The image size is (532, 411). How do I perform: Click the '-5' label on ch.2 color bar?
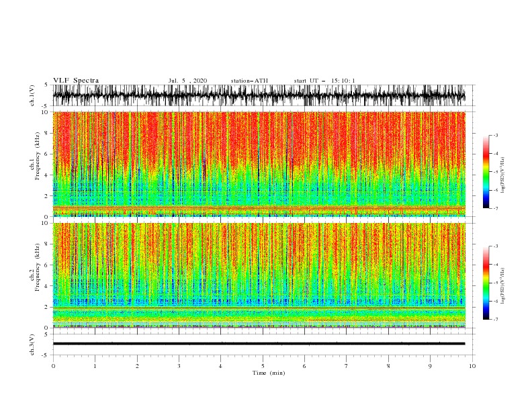pyautogui.click(x=496, y=283)
